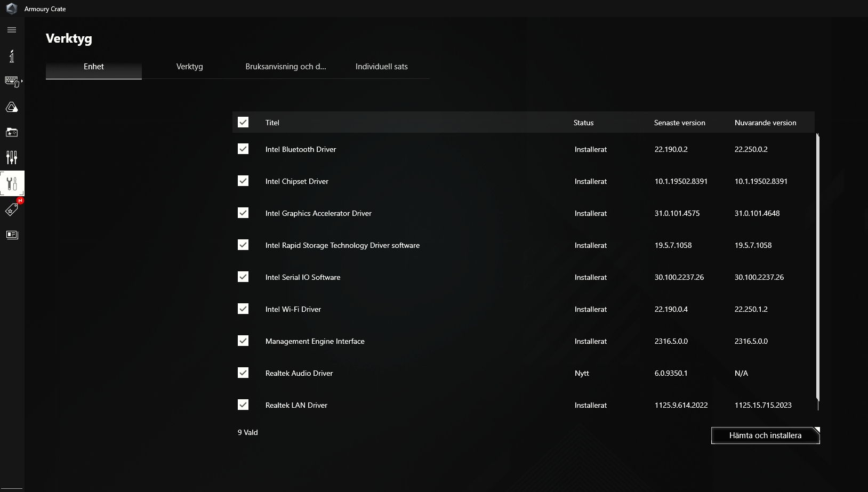Select Intel Graphics Accelerator Driver title

point(318,213)
